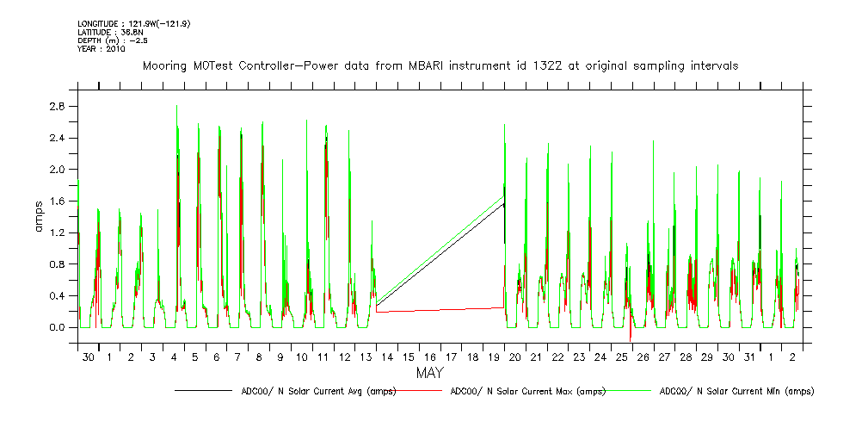868x434 pixels.
Task: Click day 28 on the date axis
Action: pos(686,356)
